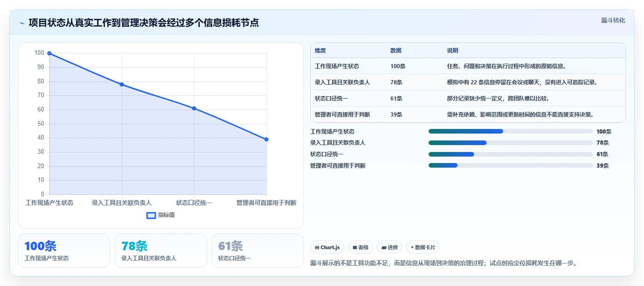The height and width of the screenshot is (286, 644).
Task: Click the 数据 column header
Action: pos(396,51)
